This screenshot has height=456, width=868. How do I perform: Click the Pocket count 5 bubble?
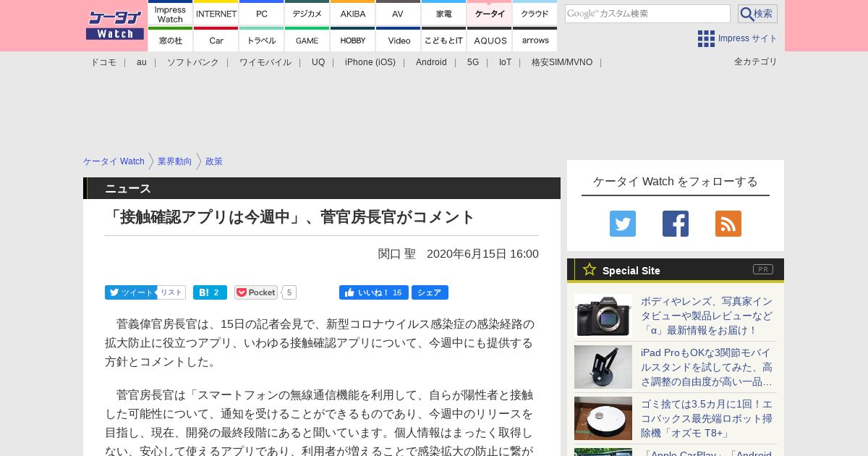[289, 292]
